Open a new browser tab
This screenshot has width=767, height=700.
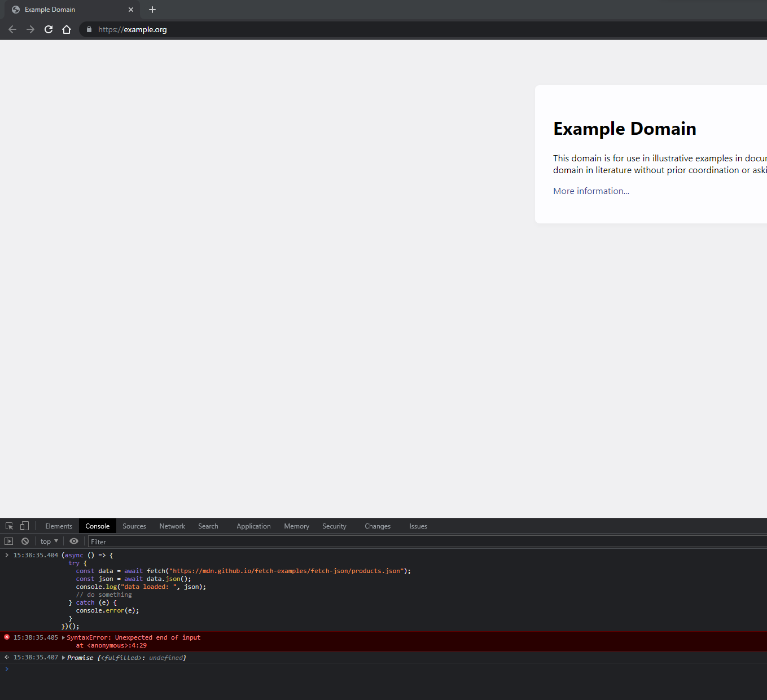[x=152, y=10]
